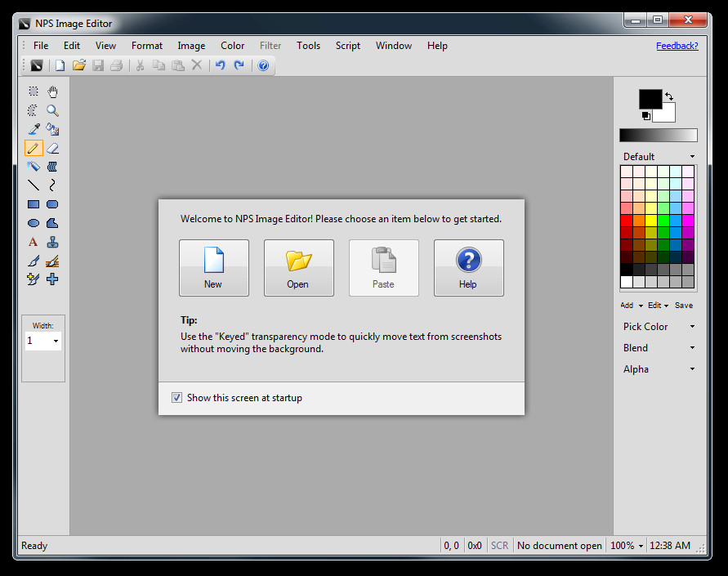Follow the Feedback? link
This screenshot has width=728, height=576.
pos(677,46)
